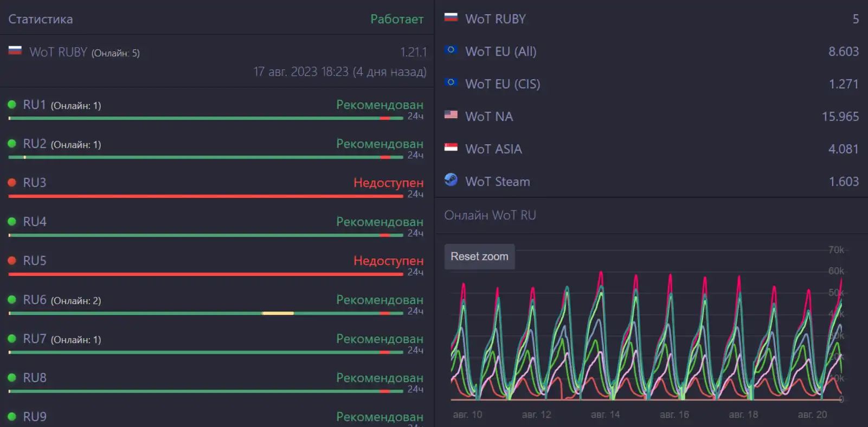Click the WoT Steam count 1.603
Screen dimensions: 868x427
coord(844,182)
